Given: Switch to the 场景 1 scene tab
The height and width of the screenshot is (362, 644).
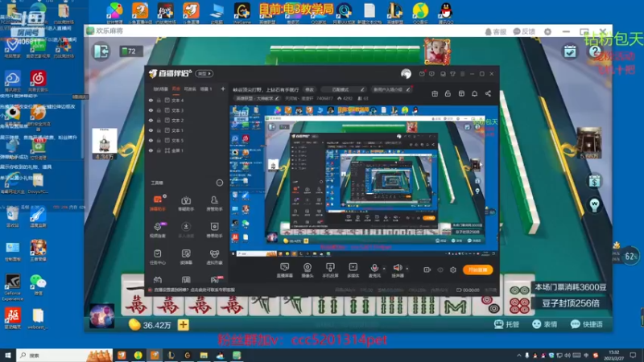Looking at the screenshot, I should pos(206,89).
